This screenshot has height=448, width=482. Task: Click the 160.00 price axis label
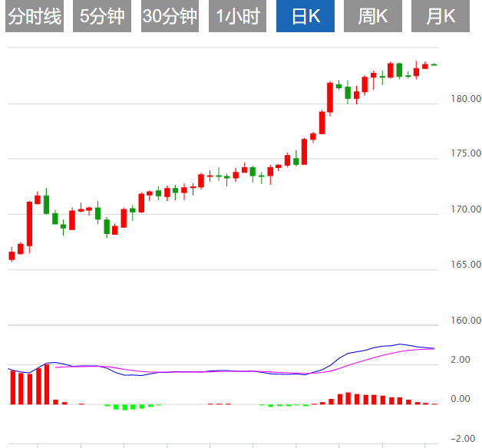pyautogui.click(x=466, y=321)
